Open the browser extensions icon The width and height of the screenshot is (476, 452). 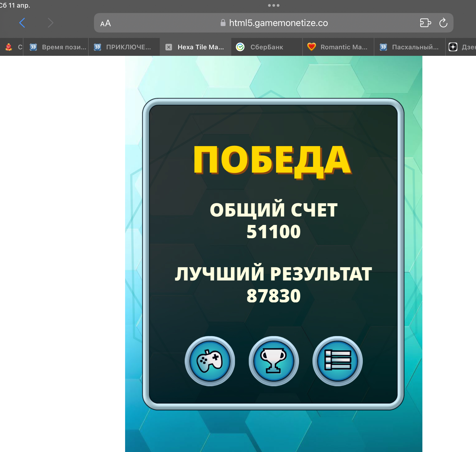pos(425,23)
